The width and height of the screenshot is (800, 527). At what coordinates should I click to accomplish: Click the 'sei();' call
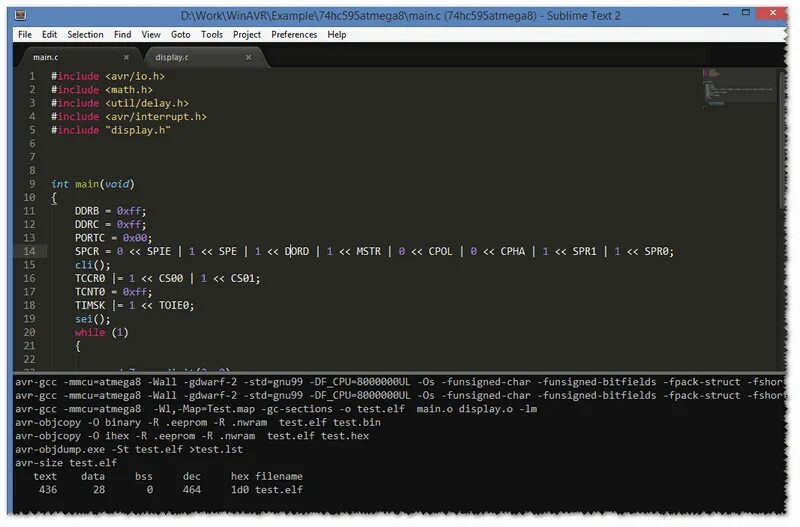[x=92, y=319]
